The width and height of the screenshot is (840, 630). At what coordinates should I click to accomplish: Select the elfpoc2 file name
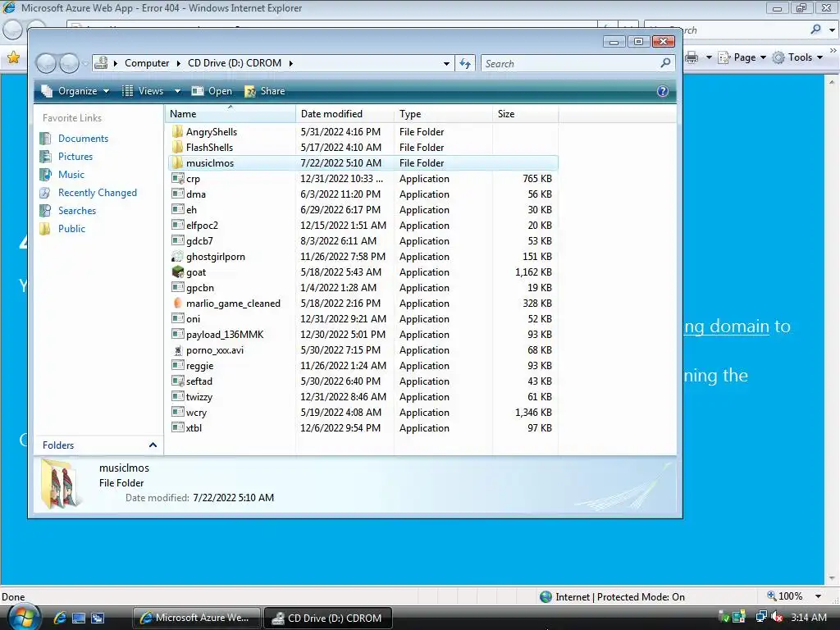202,226
